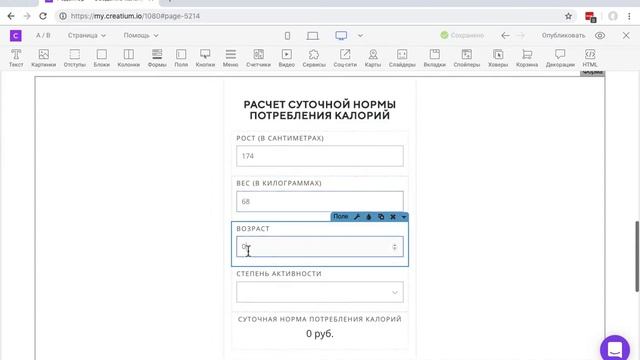
Task: Select the Меню tool
Action: (x=231, y=58)
